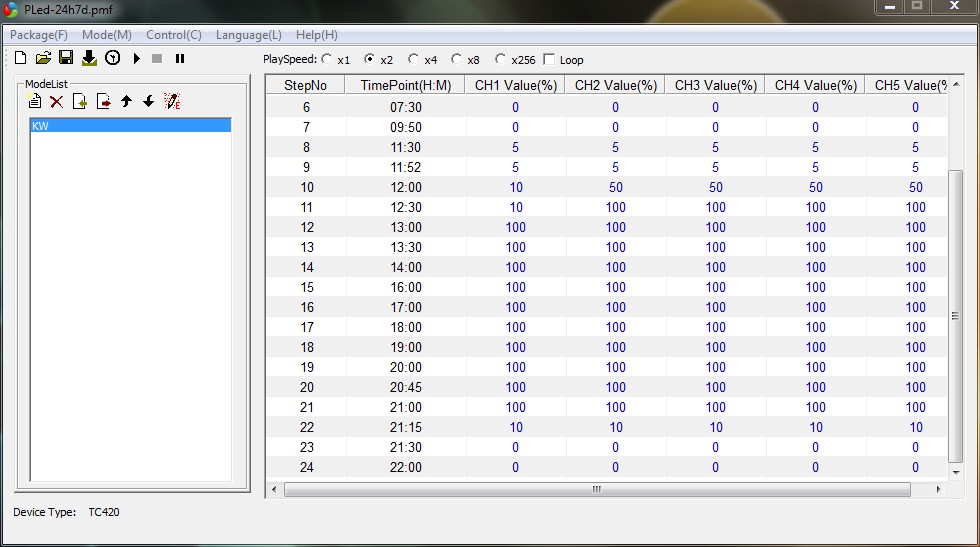Select x8 play speed
Viewport: 980px width, 547px height.
click(456, 59)
